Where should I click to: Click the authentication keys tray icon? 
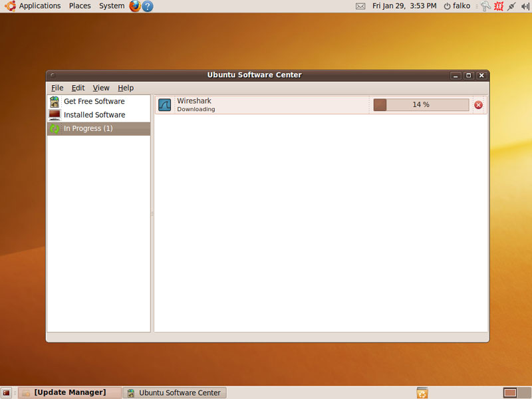tap(485, 6)
